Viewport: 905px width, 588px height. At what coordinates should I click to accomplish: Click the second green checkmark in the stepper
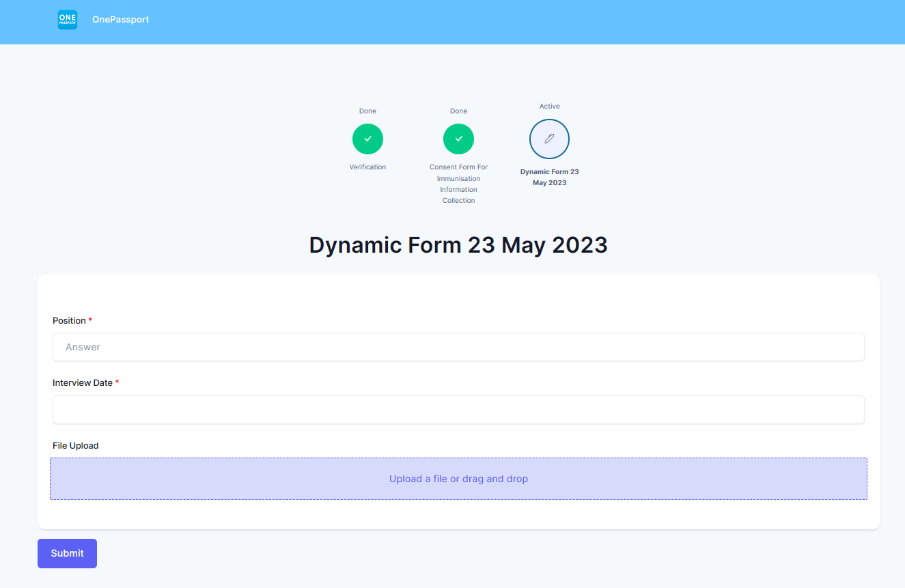458,139
